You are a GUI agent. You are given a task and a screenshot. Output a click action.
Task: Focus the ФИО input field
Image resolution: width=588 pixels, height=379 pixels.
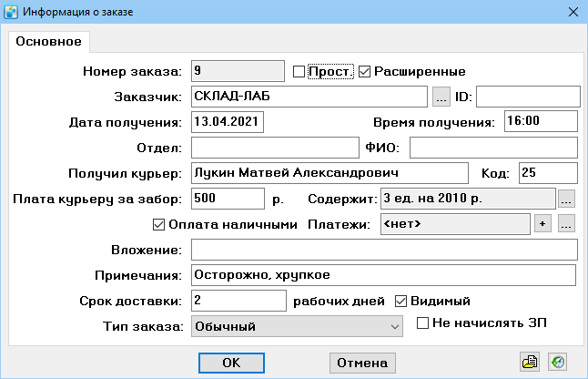click(493, 148)
